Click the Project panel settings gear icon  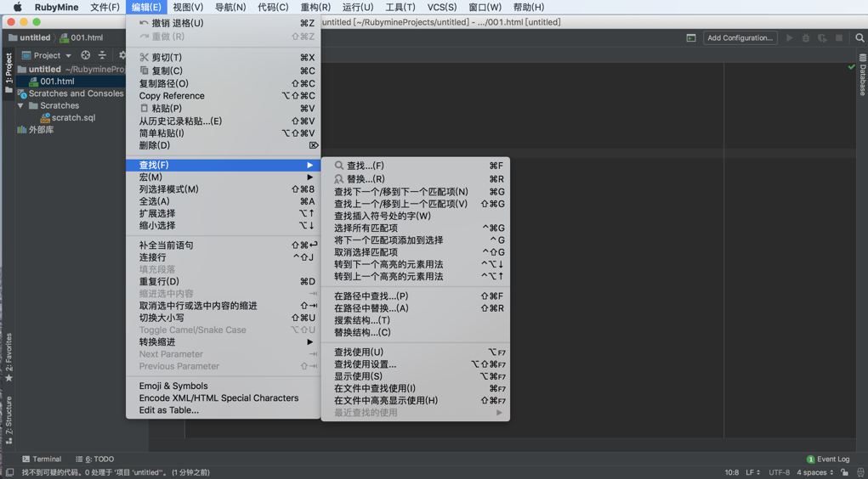pyautogui.click(x=122, y=55)
